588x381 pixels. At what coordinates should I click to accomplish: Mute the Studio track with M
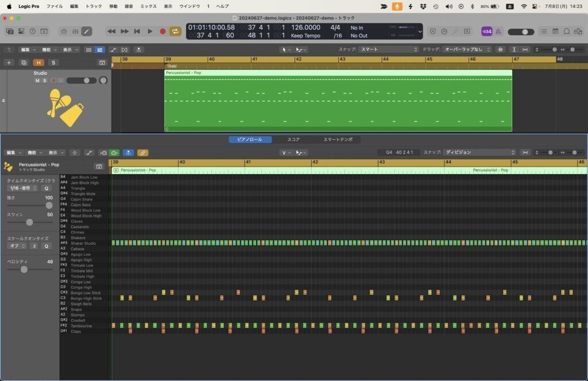pyautogui.click(x=37, y=80)
